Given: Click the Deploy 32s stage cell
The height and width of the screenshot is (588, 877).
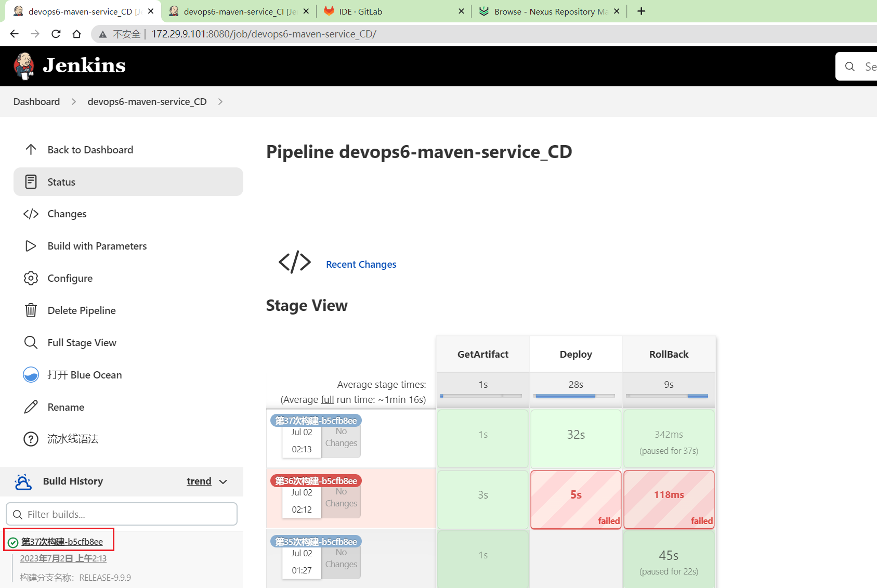Looking at the screenshot, I should (x=576, y=439).
